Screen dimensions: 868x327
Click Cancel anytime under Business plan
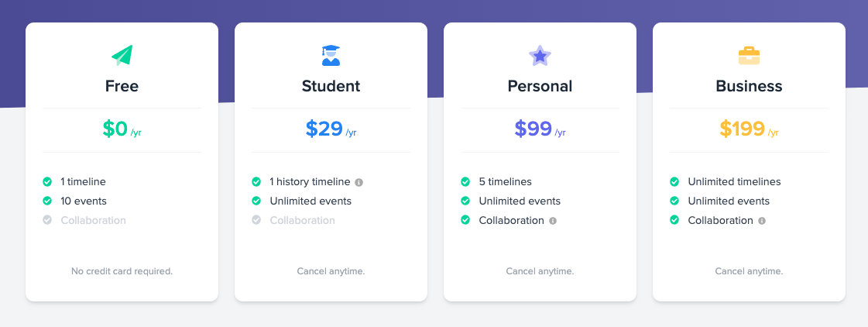[x=749, y=271]
